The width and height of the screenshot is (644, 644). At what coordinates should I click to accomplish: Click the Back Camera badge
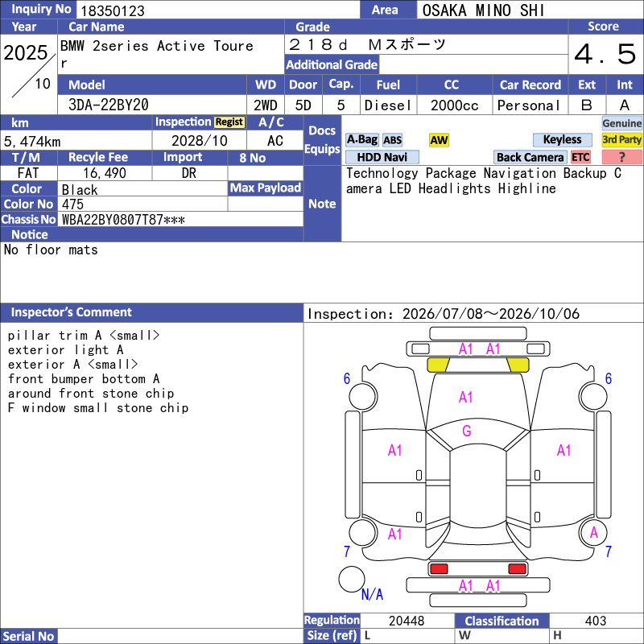click(x=530, y=157)
